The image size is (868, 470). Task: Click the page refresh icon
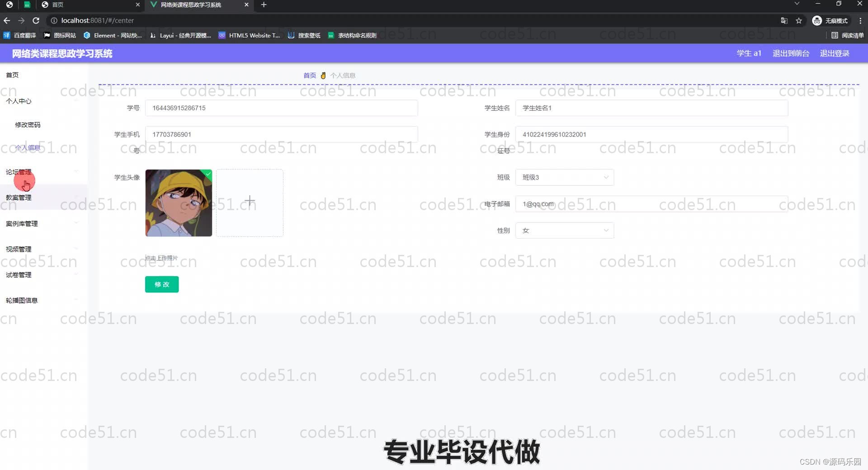pos(36,20)
